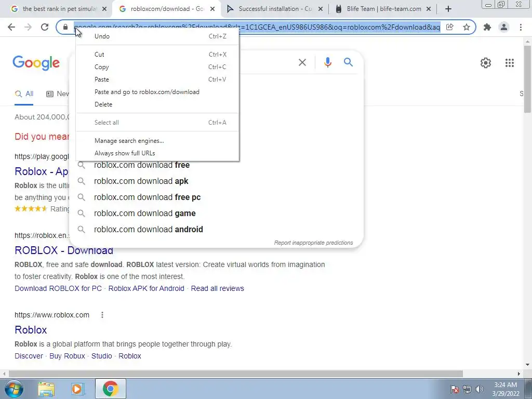Choose 'Paste and go to roblox.com/download'

157,92
